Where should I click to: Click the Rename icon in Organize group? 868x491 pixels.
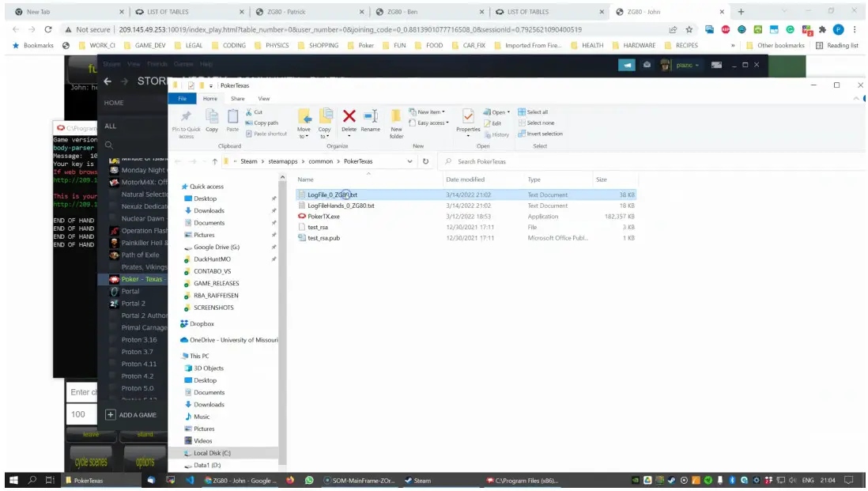(x=370, y=119)
